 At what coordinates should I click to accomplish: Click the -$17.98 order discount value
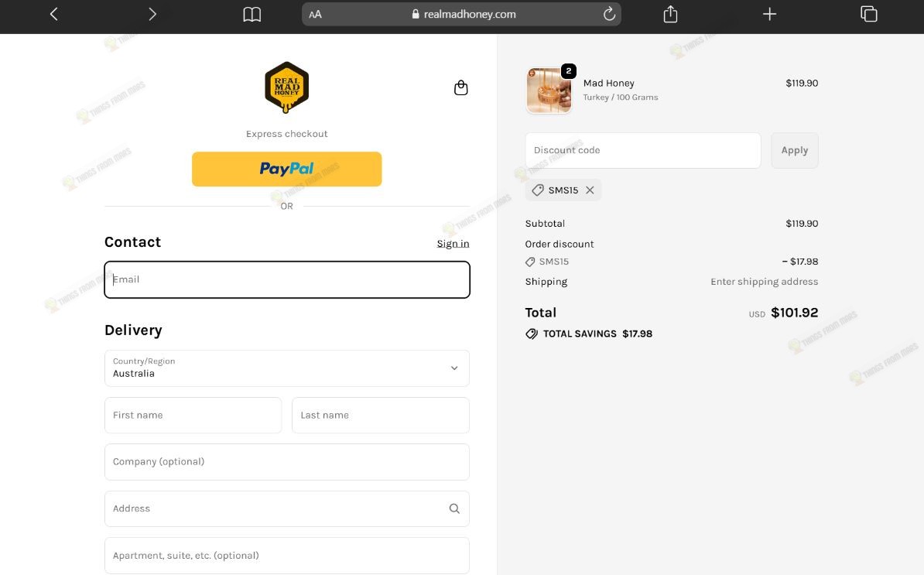coord(799,262)
